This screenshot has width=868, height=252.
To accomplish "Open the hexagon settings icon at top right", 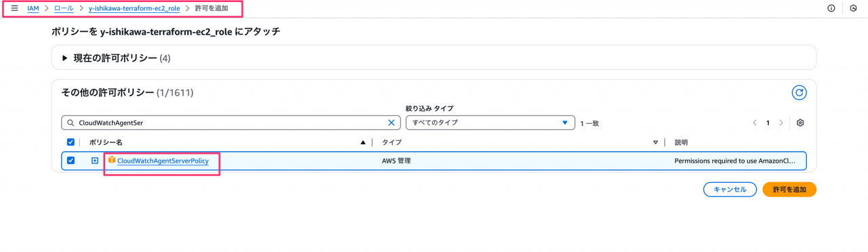I will [853, 8].
